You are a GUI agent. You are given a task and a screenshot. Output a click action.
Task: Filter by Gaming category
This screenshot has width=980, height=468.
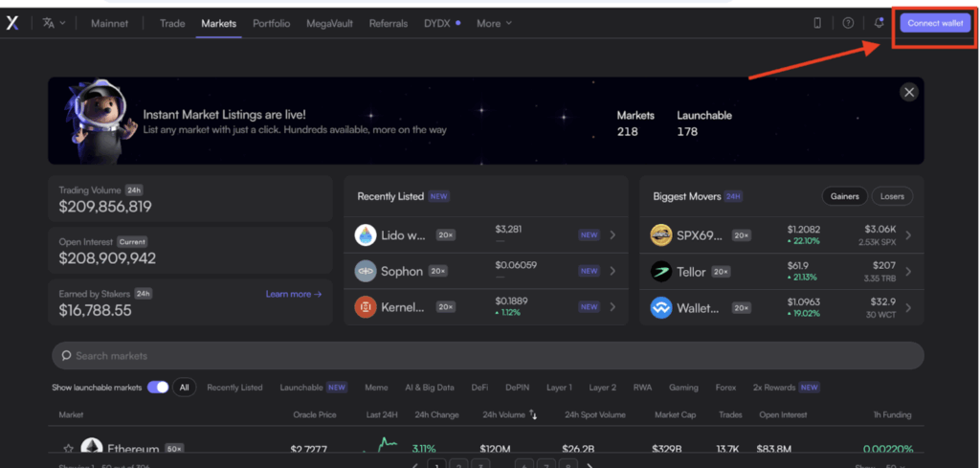683,388
